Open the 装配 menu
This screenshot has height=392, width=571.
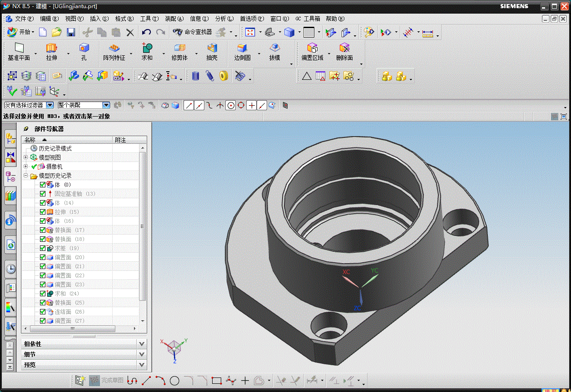click(x=174, y=19)
